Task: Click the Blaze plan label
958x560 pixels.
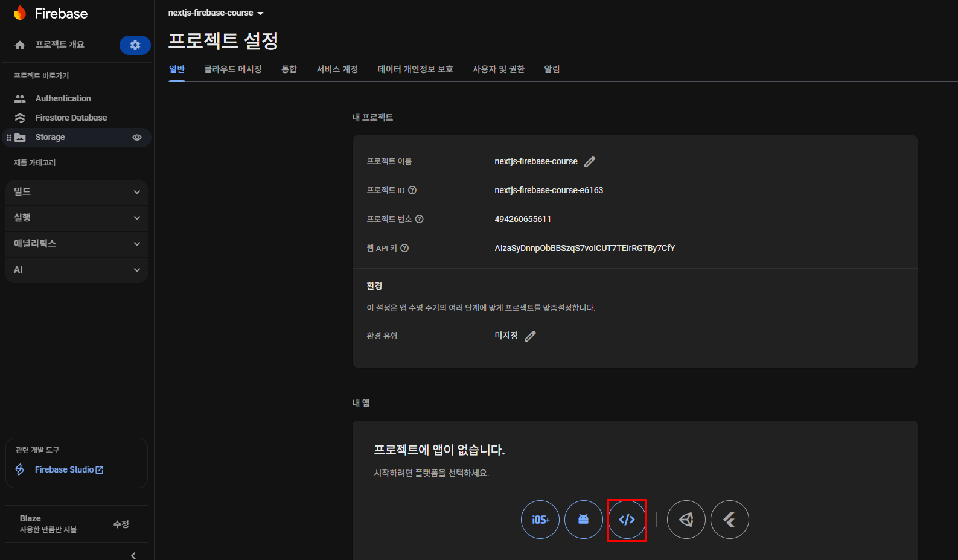Action: coord(30,518)
